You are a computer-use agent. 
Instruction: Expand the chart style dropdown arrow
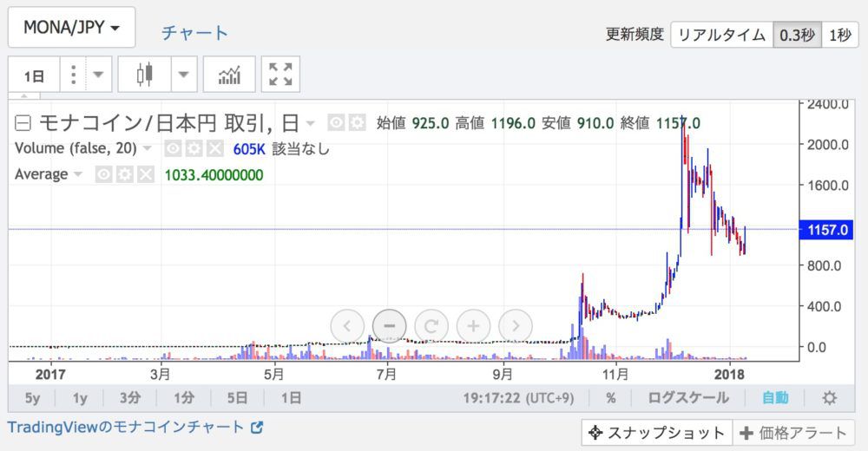click(x=184, y=74)
